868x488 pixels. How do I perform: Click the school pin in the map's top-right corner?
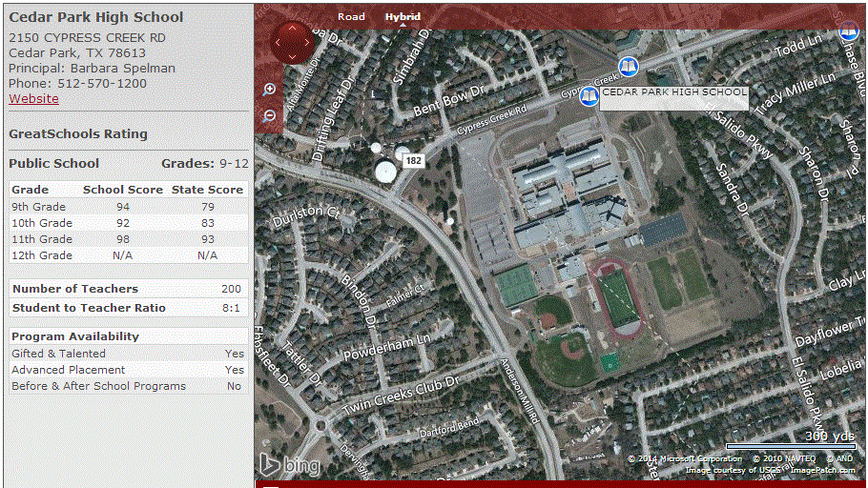click(x=849, y=30)
